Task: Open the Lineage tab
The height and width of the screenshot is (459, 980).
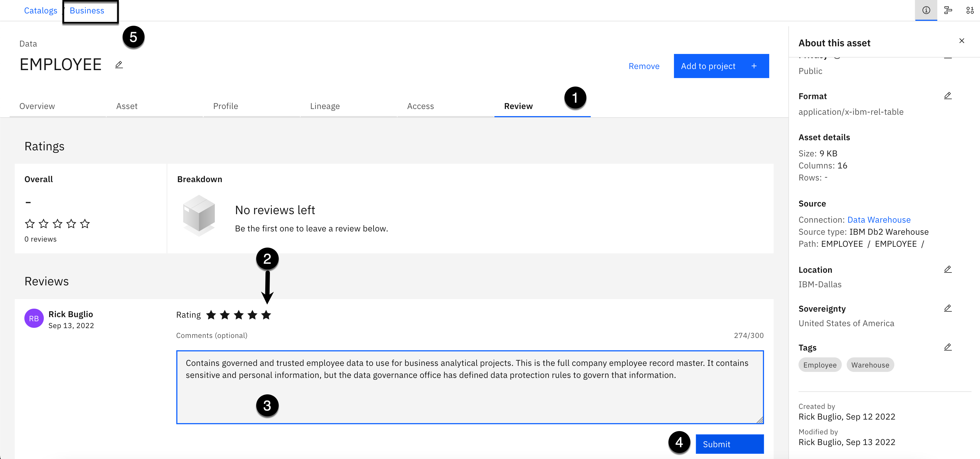Action: coord(324,106)
